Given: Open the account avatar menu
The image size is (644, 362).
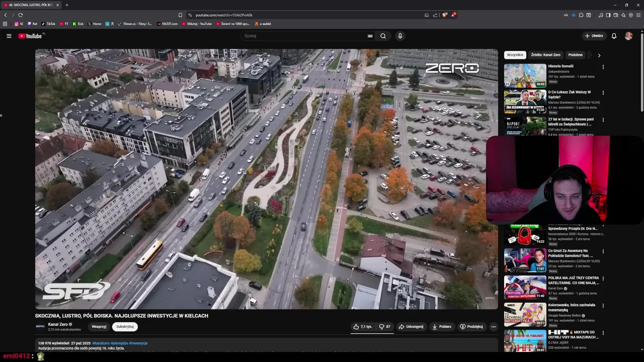Looking at the screenshot, I should (x=628, y=36).
